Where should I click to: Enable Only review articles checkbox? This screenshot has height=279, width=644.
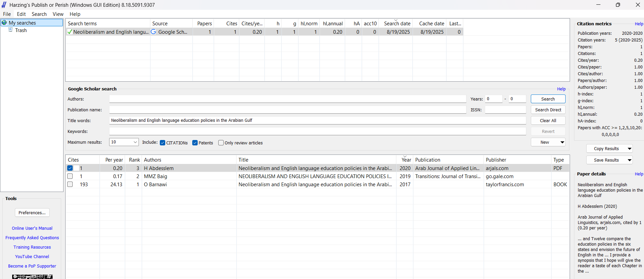coord(221,143)
